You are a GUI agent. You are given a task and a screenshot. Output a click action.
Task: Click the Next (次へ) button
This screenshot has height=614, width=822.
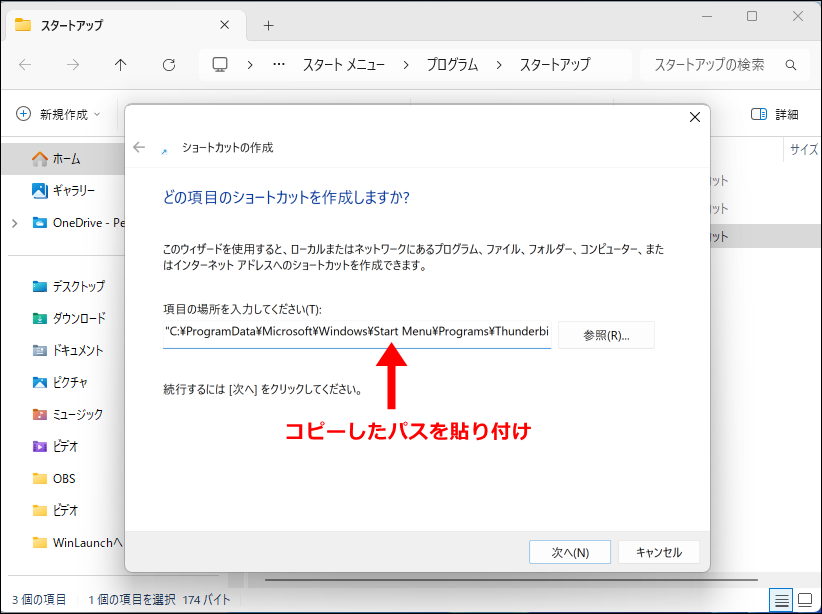tap(570, 552)
